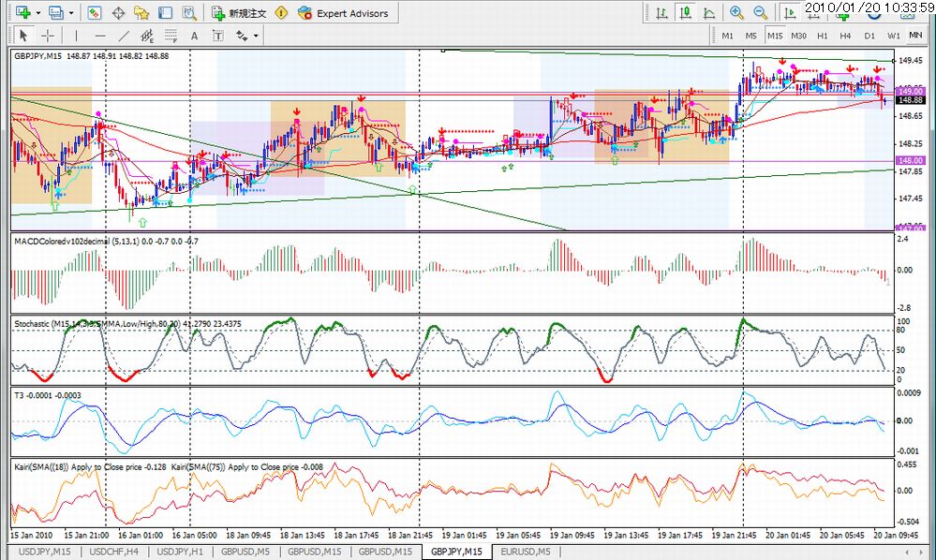Select the vertical line drawing tool

[76, 36]
